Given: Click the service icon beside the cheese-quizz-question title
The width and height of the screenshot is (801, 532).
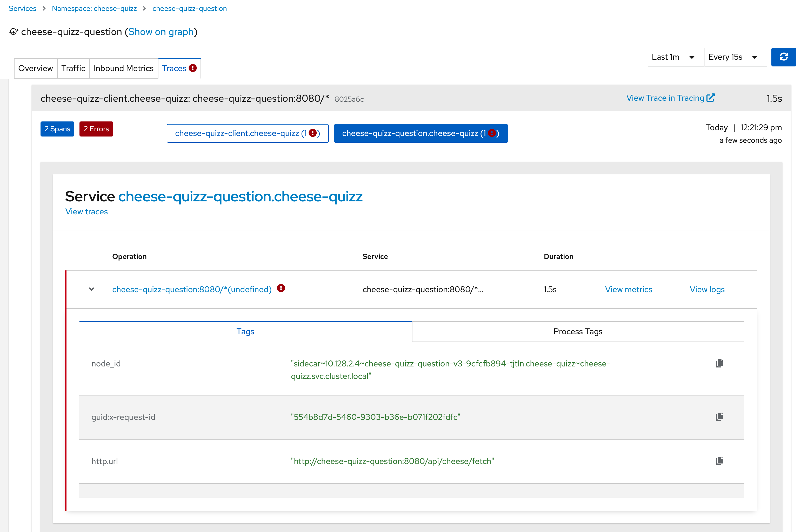Looking at the screenshot, I should point(13,32).
